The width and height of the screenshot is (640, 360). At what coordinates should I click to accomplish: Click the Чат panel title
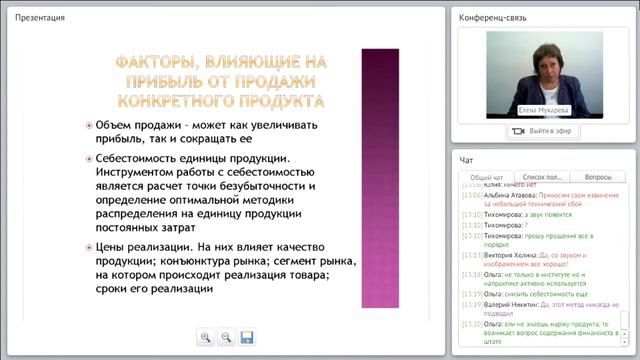click(x=466, y=160)
